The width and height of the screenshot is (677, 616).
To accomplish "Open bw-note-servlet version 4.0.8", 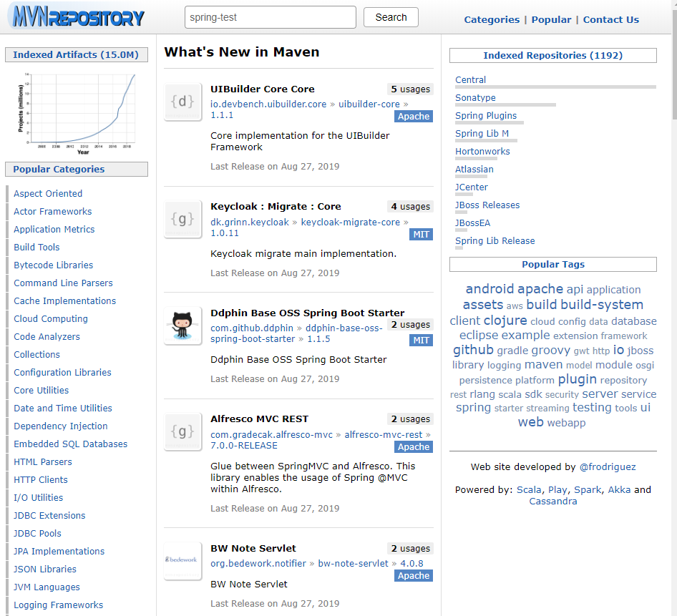I will click(411, 564).
